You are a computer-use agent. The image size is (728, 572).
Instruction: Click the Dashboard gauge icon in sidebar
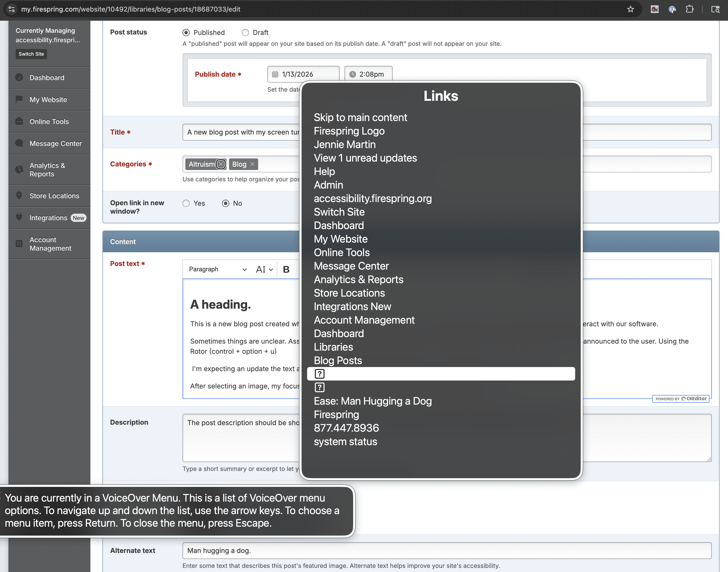[20, 78]
